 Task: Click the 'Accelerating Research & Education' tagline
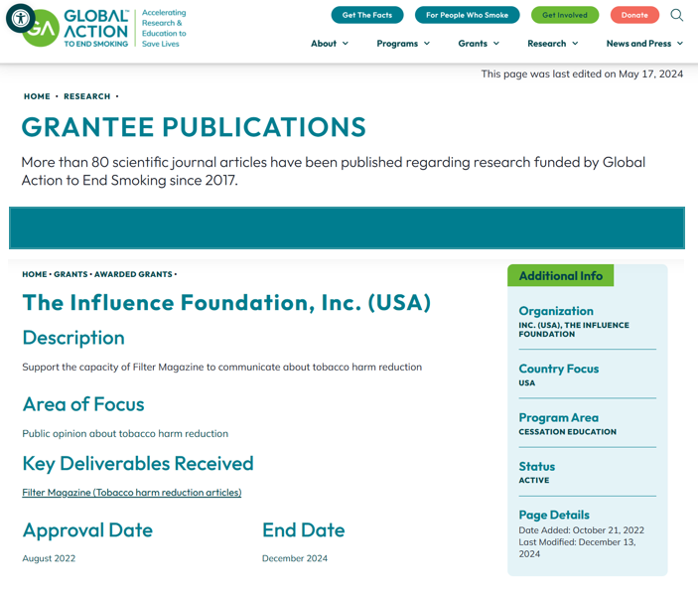164,28
